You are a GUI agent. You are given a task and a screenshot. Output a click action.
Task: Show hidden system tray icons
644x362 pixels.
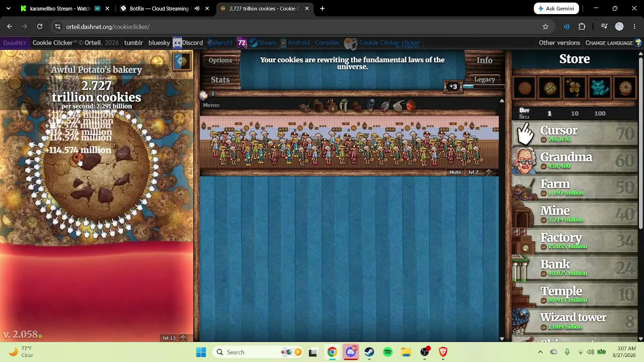click(x=540, y=352)
